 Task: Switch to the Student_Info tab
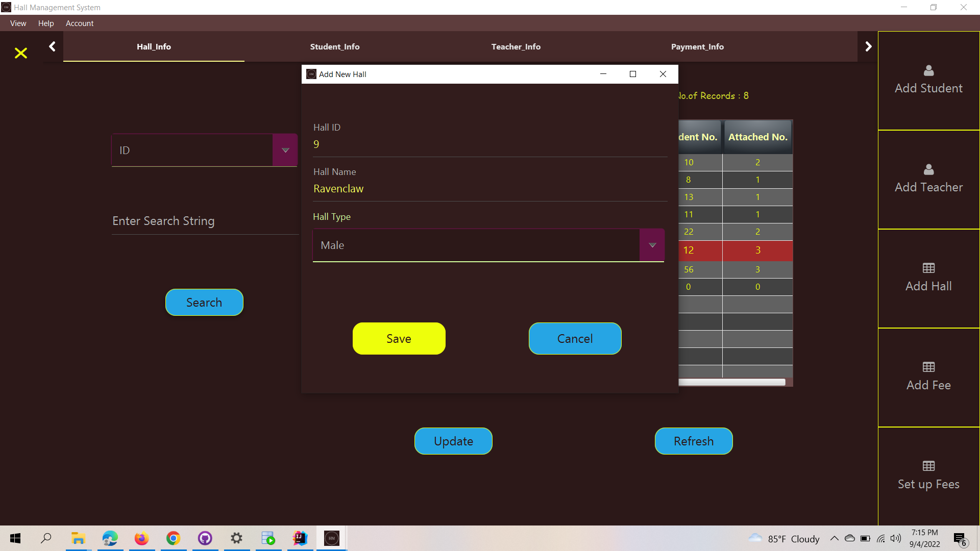click(x=335, y=46)
